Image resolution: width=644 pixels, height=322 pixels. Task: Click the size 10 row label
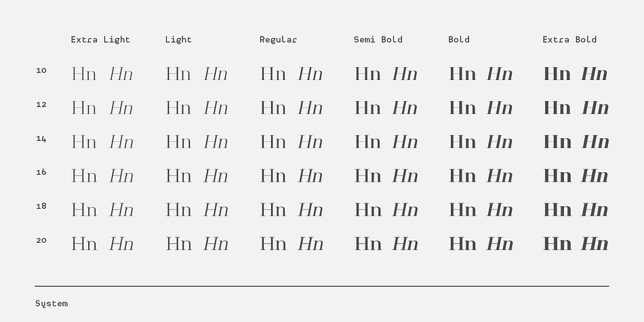(x=41, y=71)
